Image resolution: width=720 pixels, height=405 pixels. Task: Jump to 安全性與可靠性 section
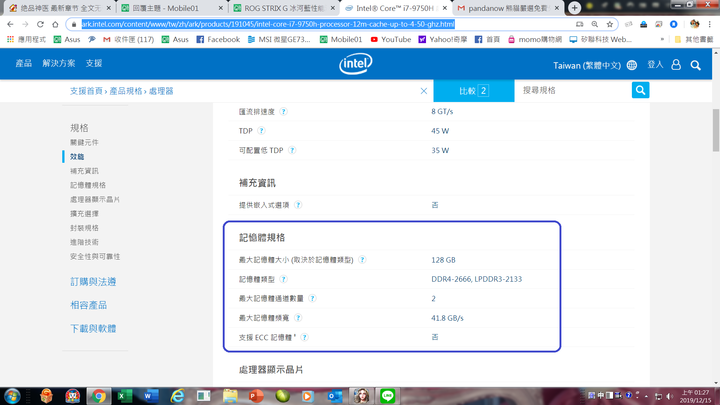[95, 256]
